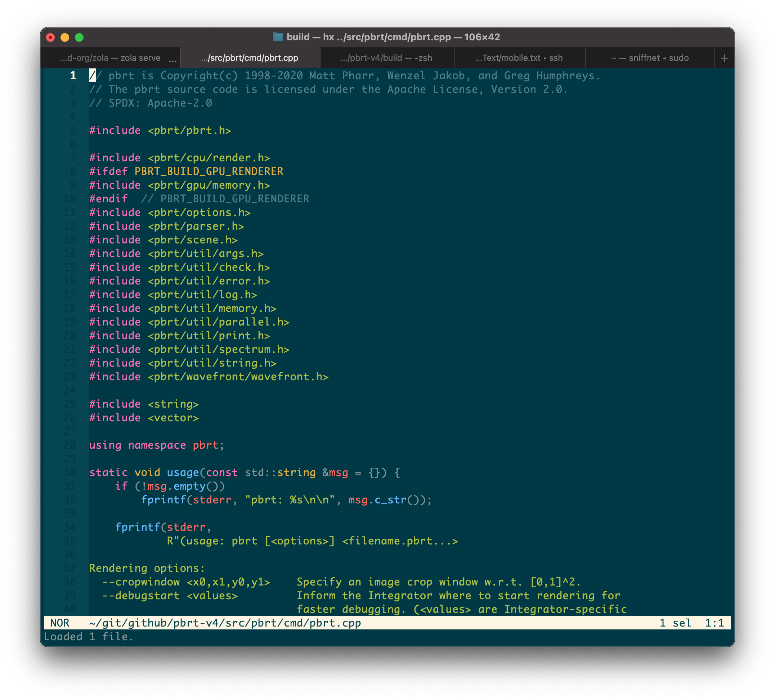Click the include <pbrt/util/check.h> line
Viewport: 775px width, 700px height.
pos(180,267)
